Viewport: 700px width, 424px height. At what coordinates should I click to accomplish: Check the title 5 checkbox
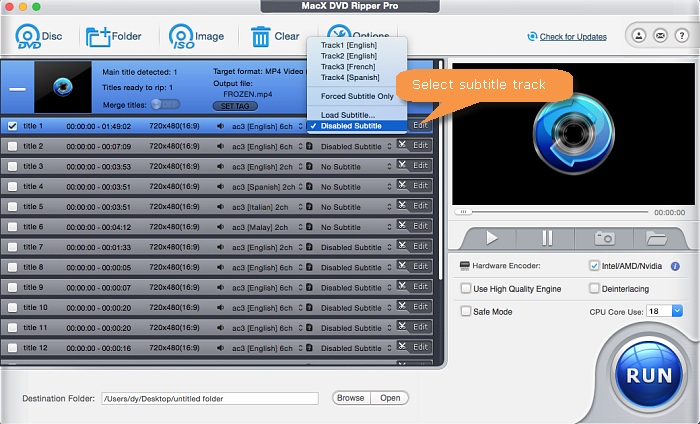coord(12,207)
